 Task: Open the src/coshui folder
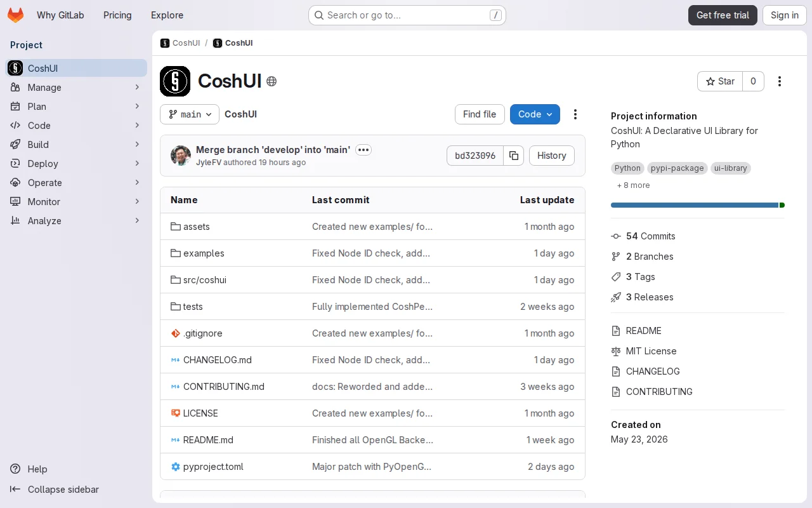tap(205, 280)
